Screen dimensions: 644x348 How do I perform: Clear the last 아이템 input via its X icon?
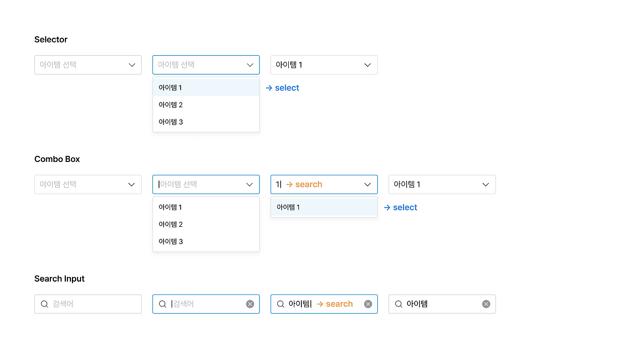pos(486,304)
